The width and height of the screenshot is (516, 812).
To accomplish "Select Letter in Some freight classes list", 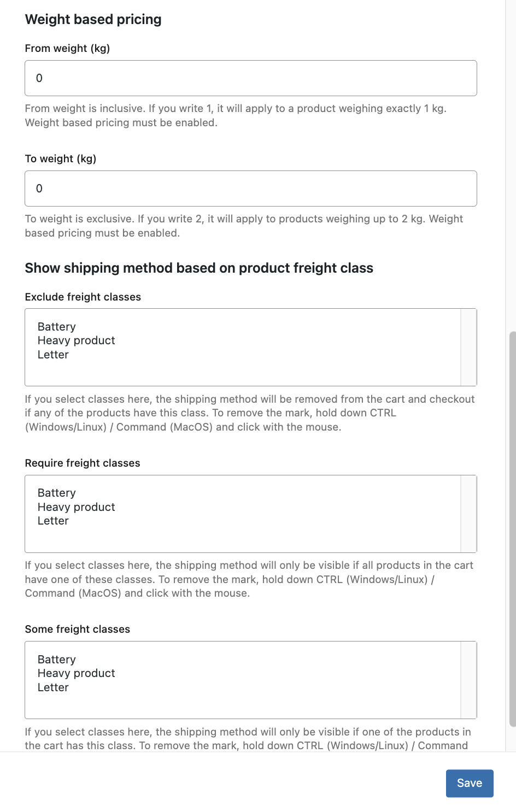I will pos(53,687).
